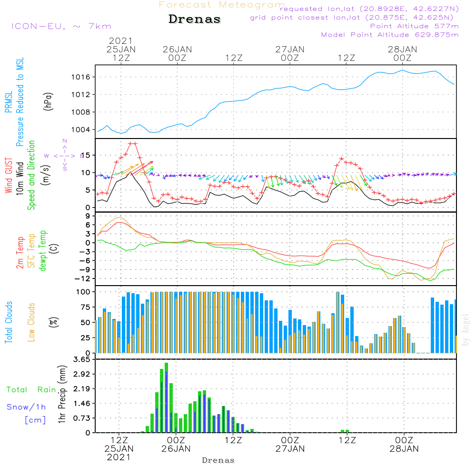Click the red 2m Temp legend label
The height and width of the screenshot is (476, 476).
tap(20, 251)
